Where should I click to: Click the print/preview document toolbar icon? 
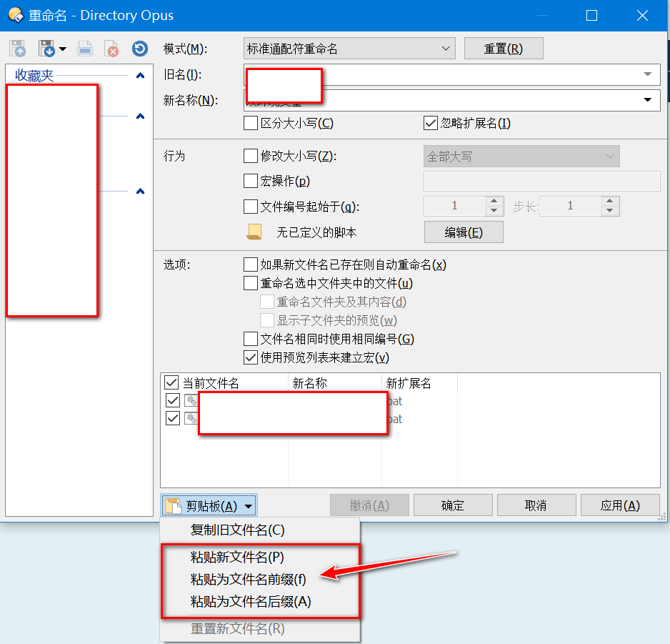[86, 48]
